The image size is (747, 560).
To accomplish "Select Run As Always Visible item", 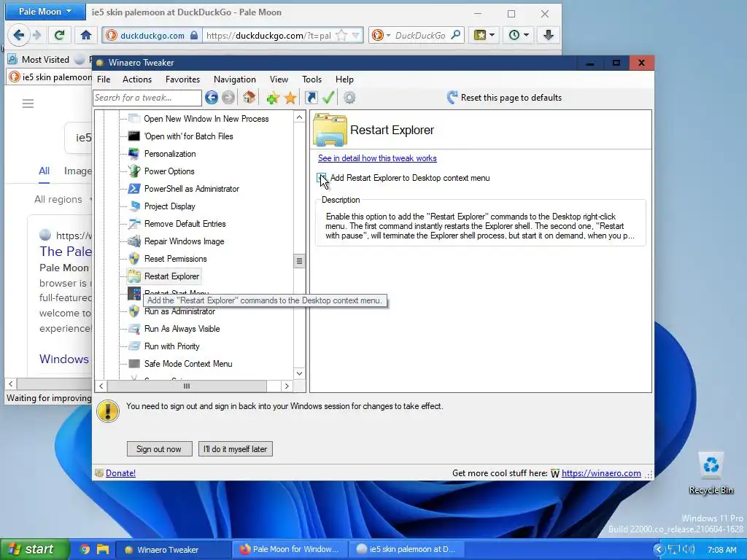I will (182, 329).
